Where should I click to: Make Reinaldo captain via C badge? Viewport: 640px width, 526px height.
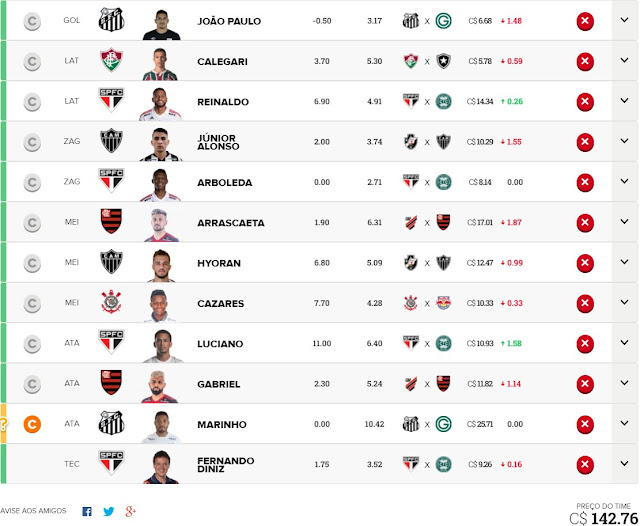32,102
